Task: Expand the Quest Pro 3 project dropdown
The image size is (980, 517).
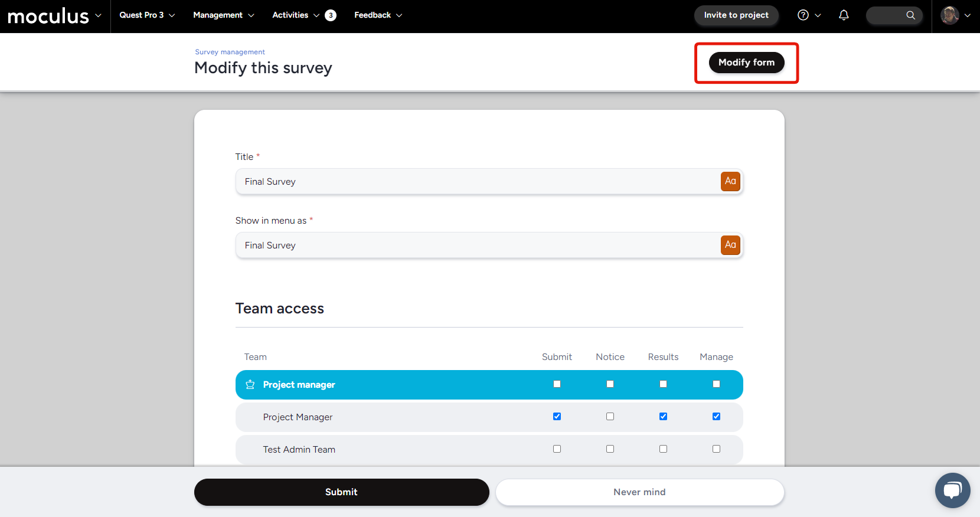Action: pyautogui.click(x=147, y=15)
